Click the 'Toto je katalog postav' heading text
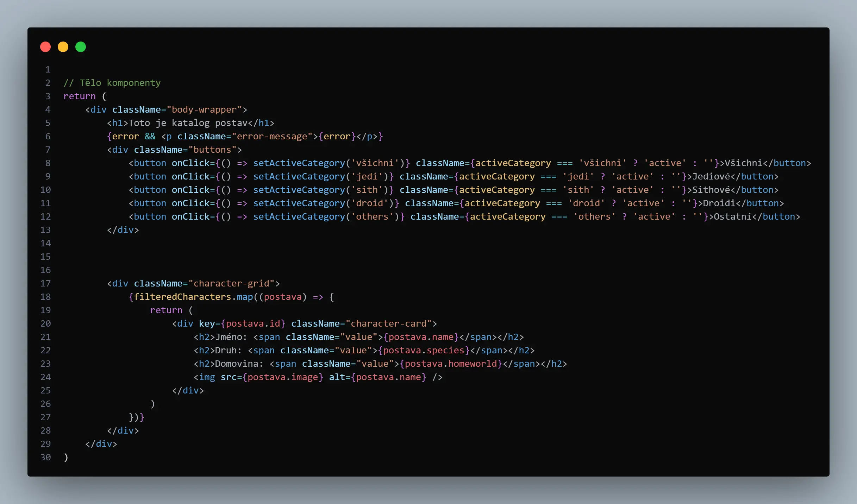The image size is (857, 504). 188,123
